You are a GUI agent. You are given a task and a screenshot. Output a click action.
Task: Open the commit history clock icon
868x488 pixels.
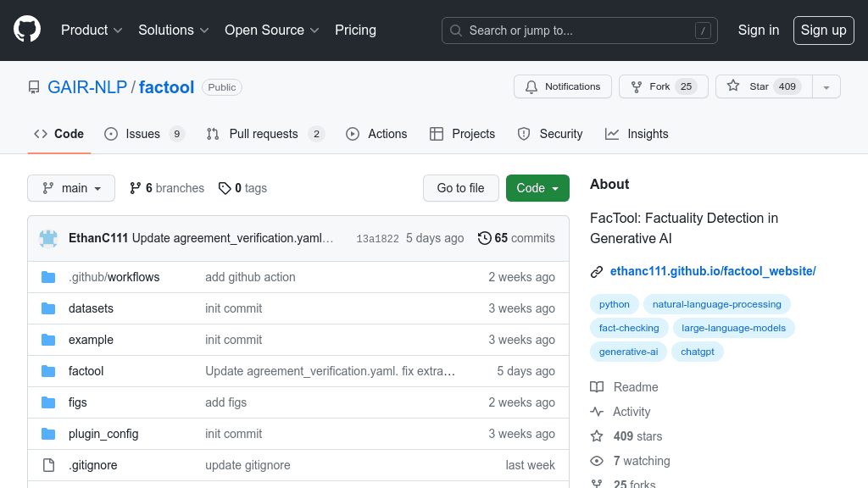pos(484,238)
